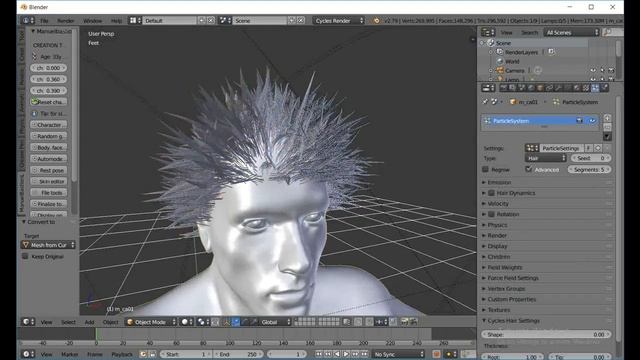Delete the Default screen layout

pyautogui.click(x=211, y=20)
